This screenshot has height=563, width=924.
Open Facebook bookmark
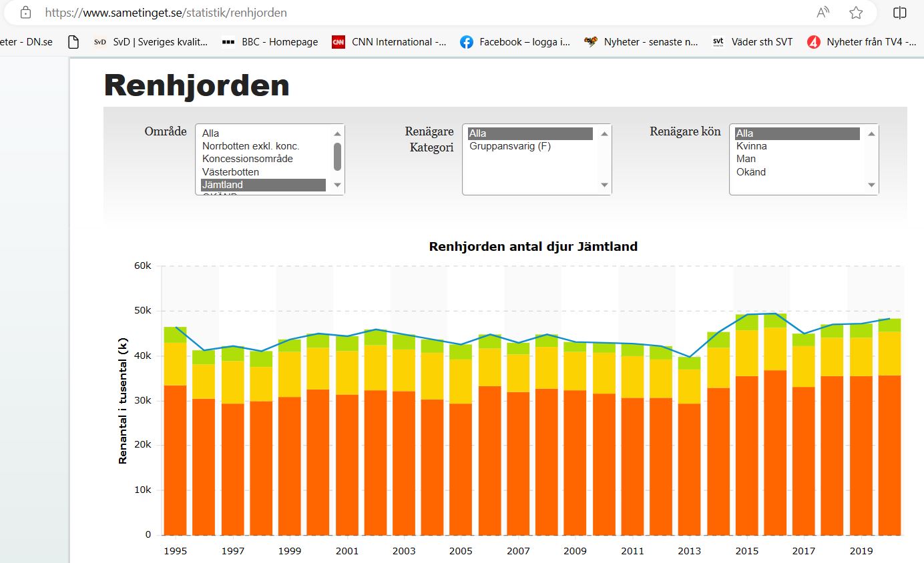coord(515,42)
